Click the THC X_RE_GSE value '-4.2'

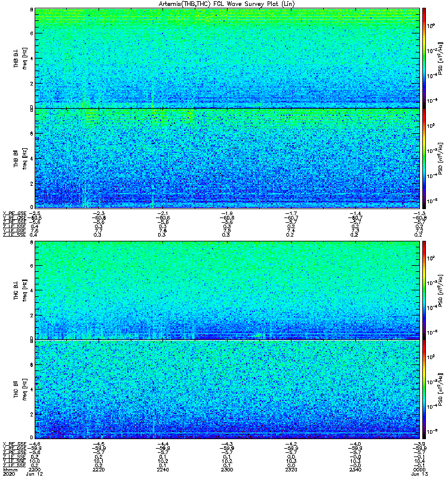click(x=291, y=444)
